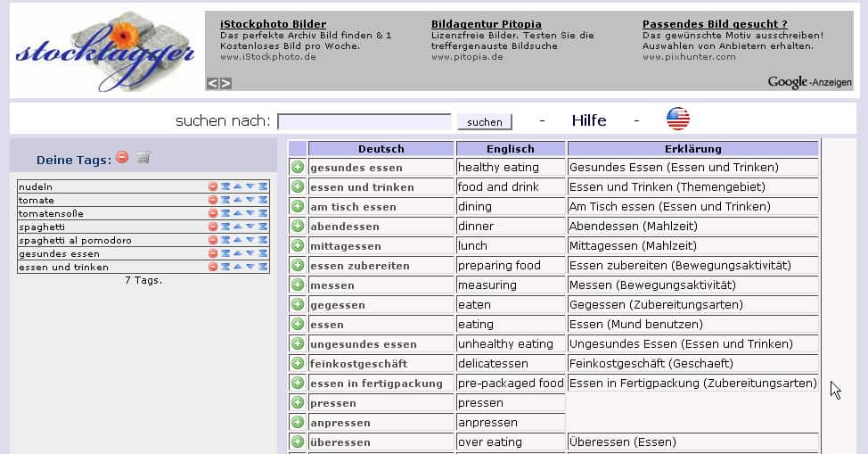This screenshot has height=454, width=868.
Task: Switch language using the US flag icon
Action: [x=678, y=120]
